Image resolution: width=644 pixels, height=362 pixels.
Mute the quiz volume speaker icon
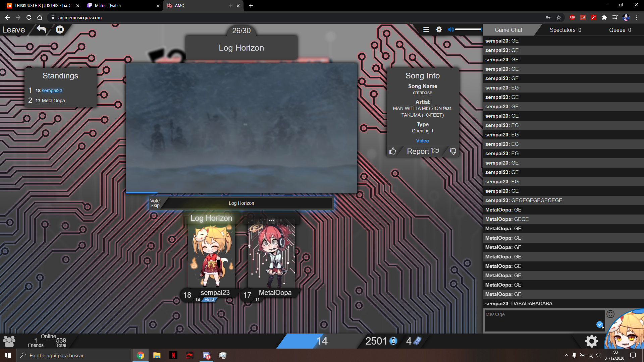click(450, 29)
